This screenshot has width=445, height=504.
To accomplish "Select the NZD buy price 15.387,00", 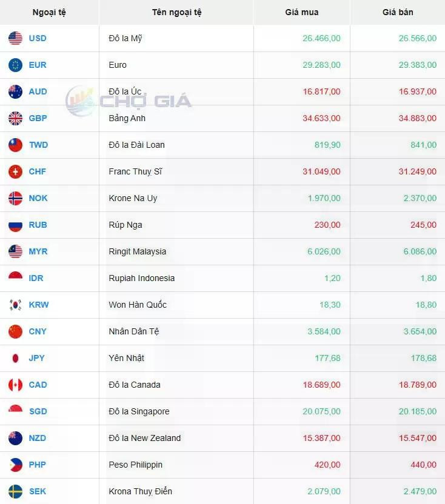I will 321,438.
